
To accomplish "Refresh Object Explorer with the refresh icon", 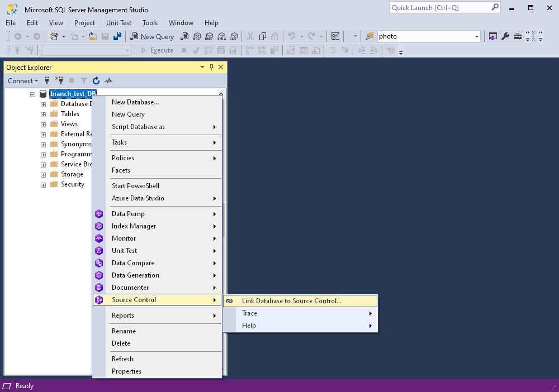I will (x=96, y=81).
